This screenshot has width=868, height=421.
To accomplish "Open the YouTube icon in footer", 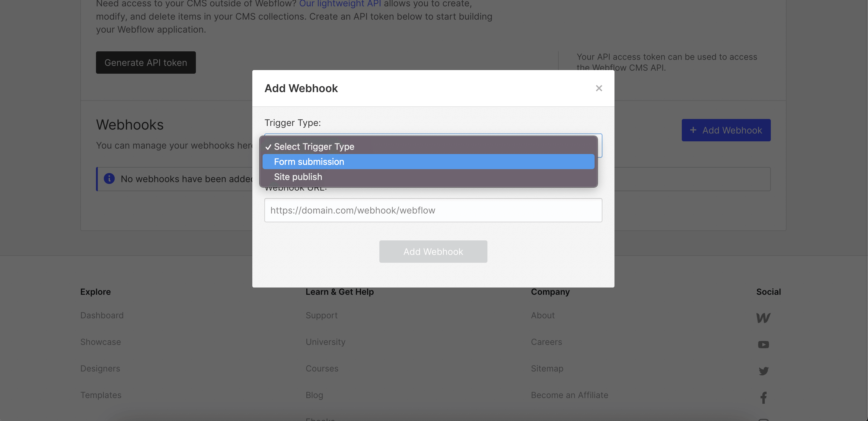I will point(764,344).
